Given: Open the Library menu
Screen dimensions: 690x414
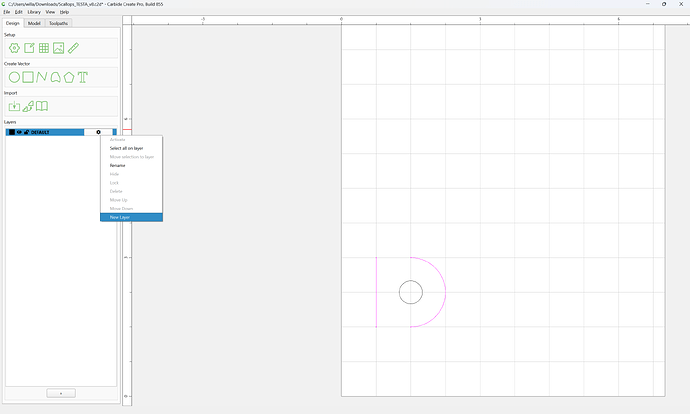Looking at the screenshot, I should [34, 12].
